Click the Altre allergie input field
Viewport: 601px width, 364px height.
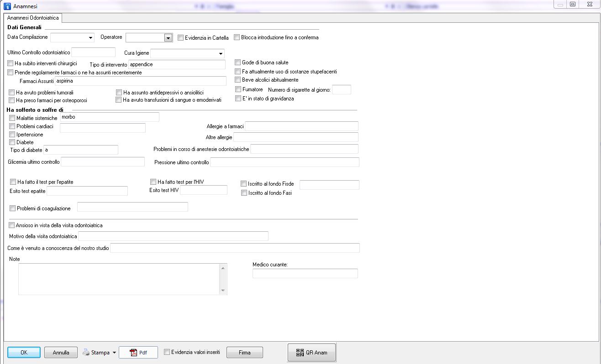pyautogui.click(x=296, y=137)
